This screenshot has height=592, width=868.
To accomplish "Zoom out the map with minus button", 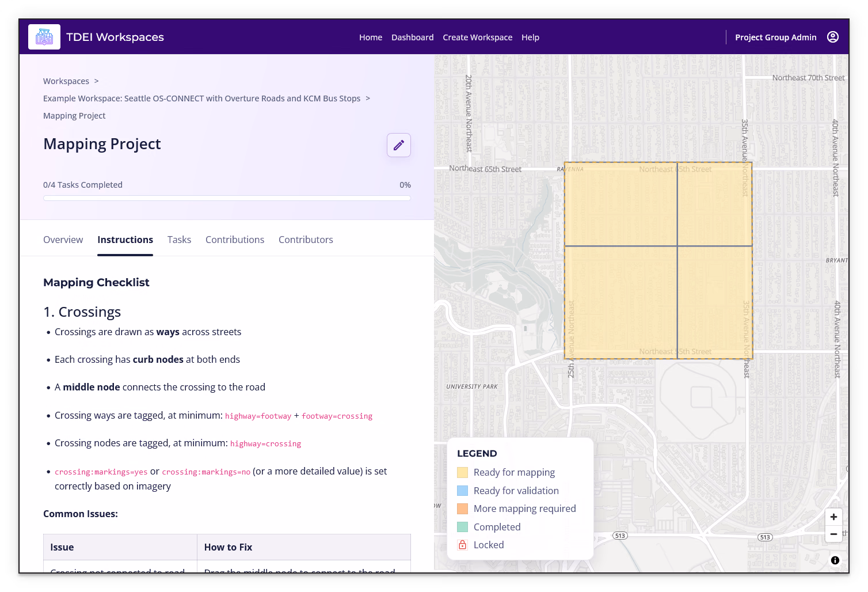I will point(833,534).
